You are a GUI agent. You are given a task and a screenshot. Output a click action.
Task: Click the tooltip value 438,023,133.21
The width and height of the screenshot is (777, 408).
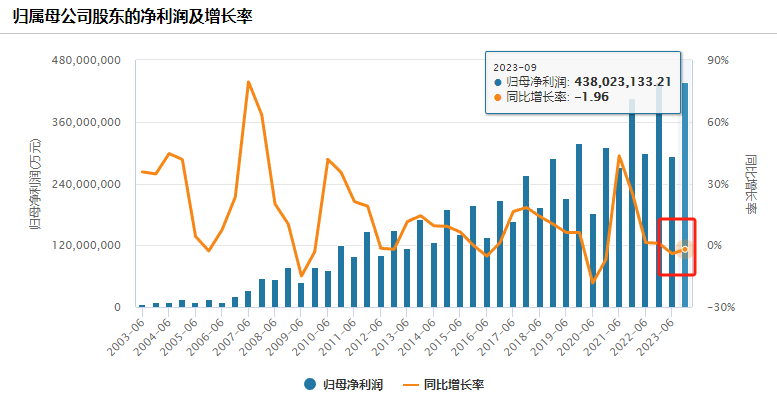point(623,82)
